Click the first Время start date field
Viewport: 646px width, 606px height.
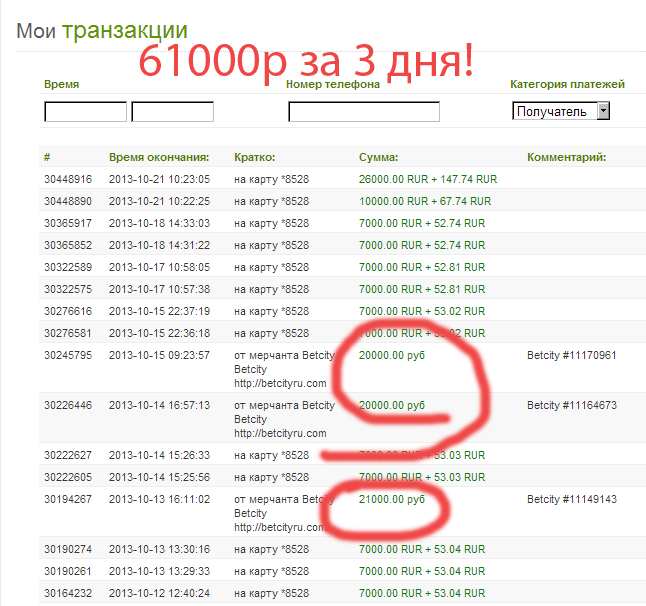(85, 112)
